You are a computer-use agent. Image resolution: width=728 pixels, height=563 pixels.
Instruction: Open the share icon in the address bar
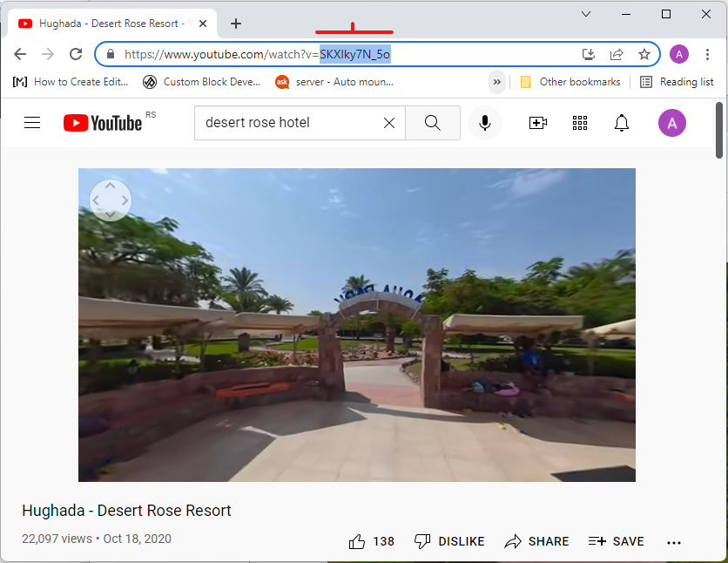[x=617, y=54]
